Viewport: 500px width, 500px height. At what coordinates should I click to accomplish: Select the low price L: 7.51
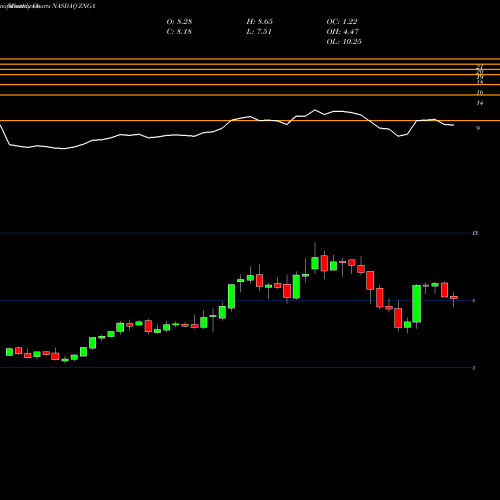259,32
